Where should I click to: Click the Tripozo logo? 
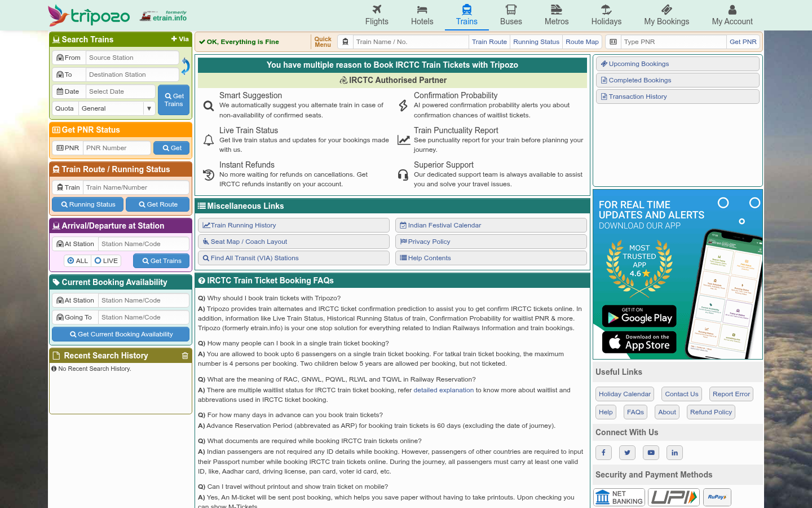89,15
